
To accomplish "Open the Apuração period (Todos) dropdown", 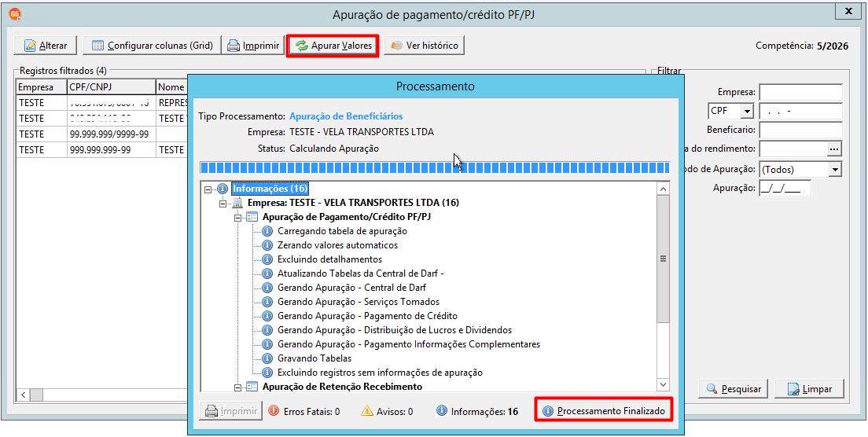I will pyautogui.click(x=835, y=169).
